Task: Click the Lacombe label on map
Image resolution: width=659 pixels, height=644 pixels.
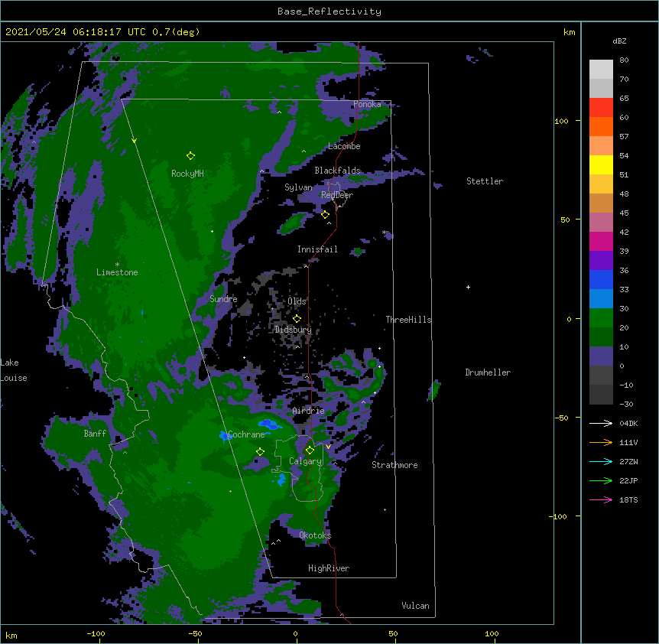Action: click(x=344, y=146)
